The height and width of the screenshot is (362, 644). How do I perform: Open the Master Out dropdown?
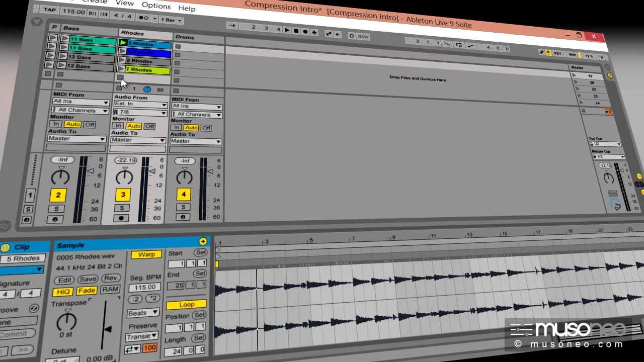[608, 157]
